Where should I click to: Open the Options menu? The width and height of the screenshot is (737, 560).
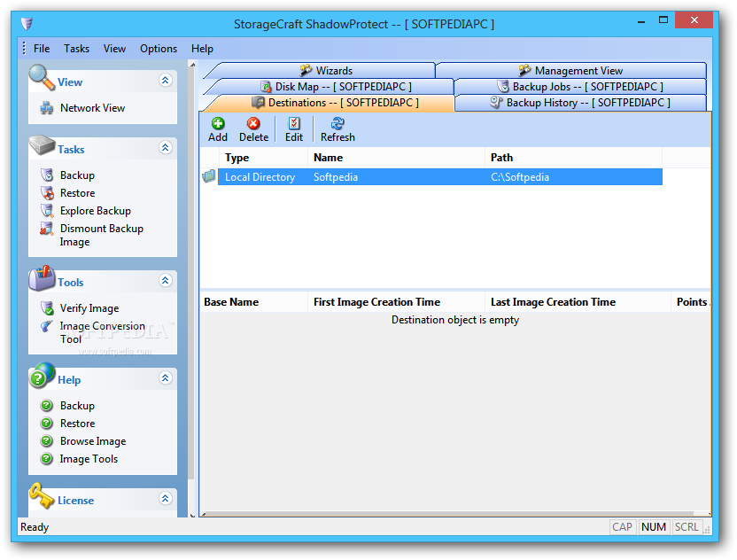(x=159, y=49)
